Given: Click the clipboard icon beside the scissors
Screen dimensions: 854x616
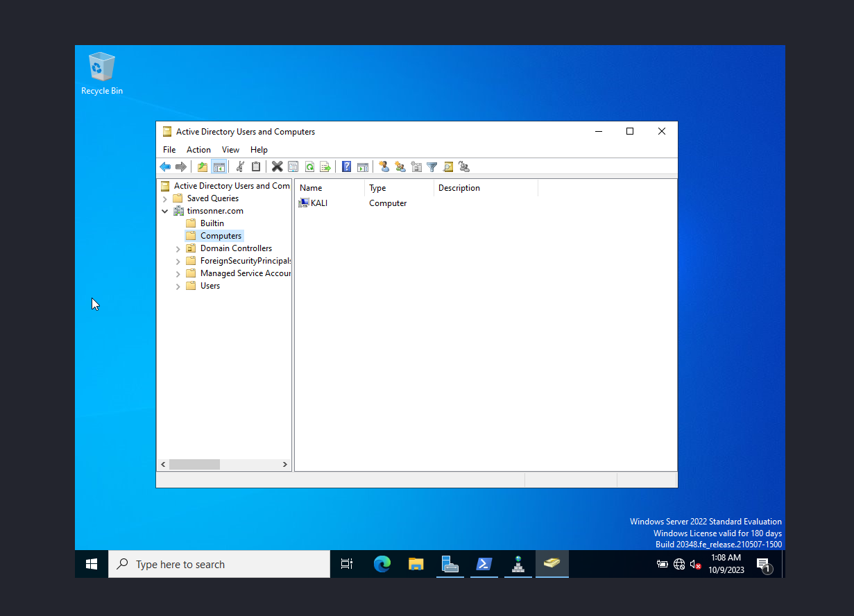Looking at the screenshot, I should (x=256, y=166).
